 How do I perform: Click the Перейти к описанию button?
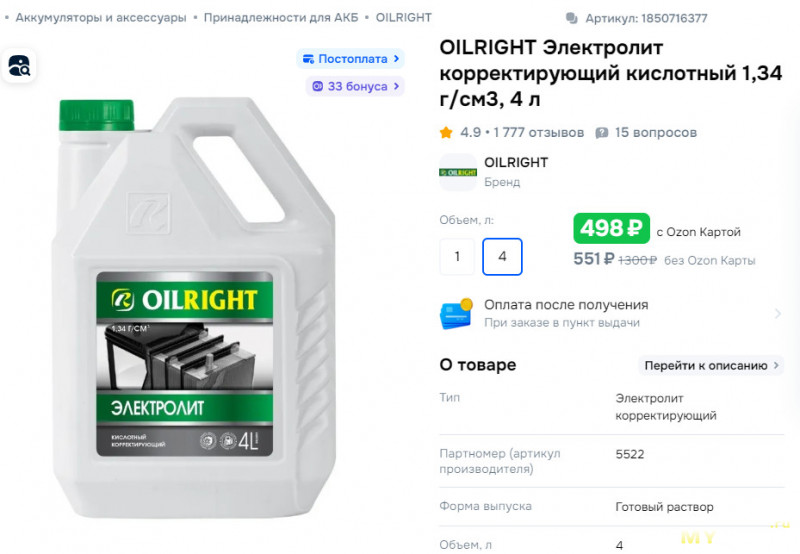tap(710, 365)
